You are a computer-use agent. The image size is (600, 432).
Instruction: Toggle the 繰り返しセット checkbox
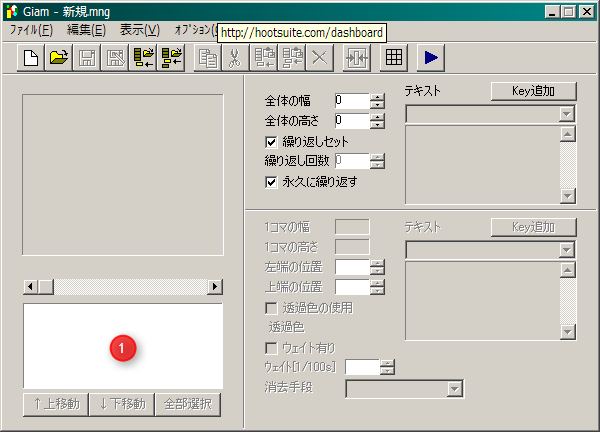[x=271, y=142]
